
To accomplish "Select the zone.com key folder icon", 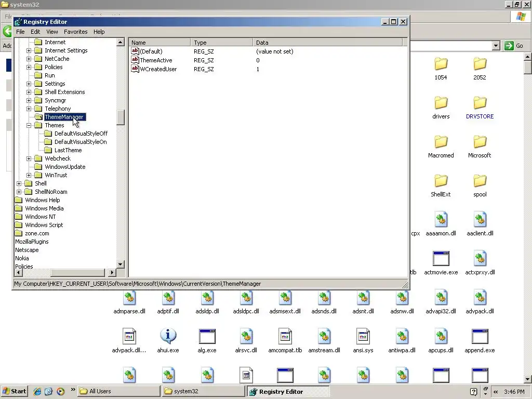I will point(19,233).
